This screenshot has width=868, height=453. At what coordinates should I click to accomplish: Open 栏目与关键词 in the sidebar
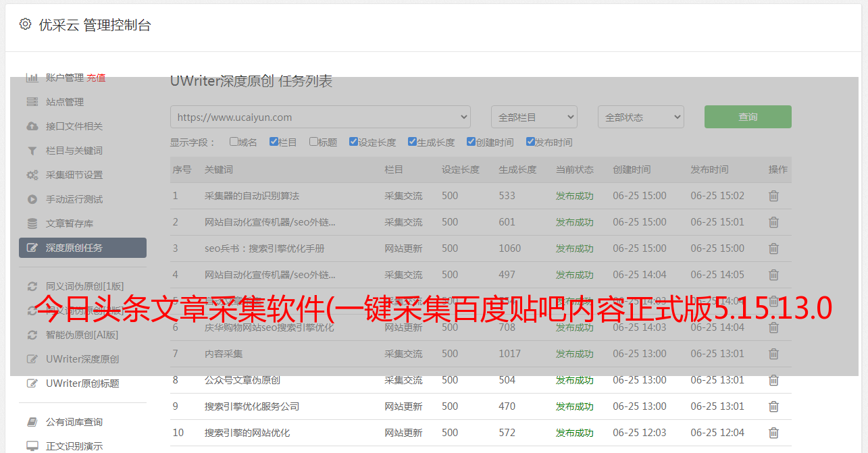tap(74, 151)
